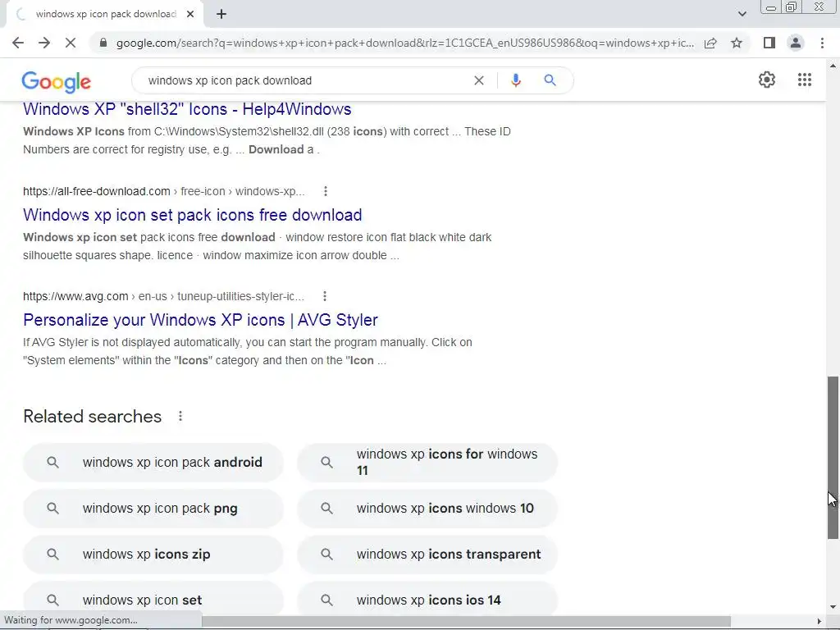Open Windows XP shell32 Icons Help4Windows result
Image resolution: width=840 pixels, height=630 pixels.
187,109
